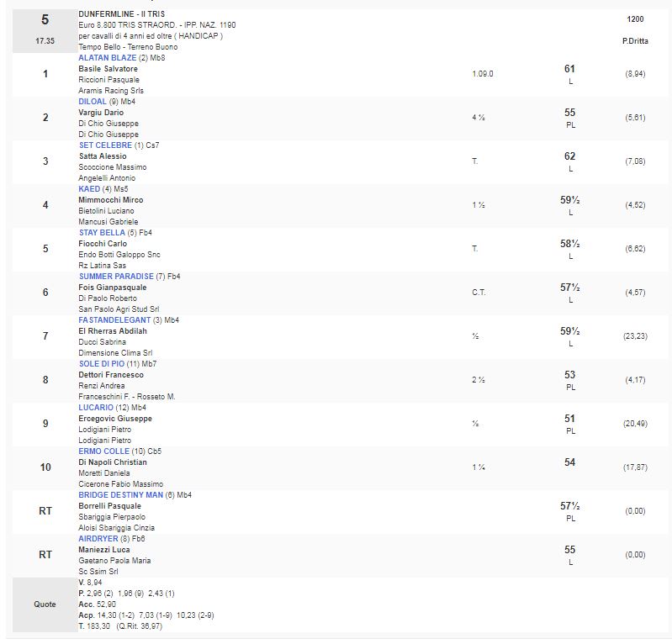Viewport: 672px width, 644px height.
Task: Select the KAED horse link
Action: (x=89, y=189)
